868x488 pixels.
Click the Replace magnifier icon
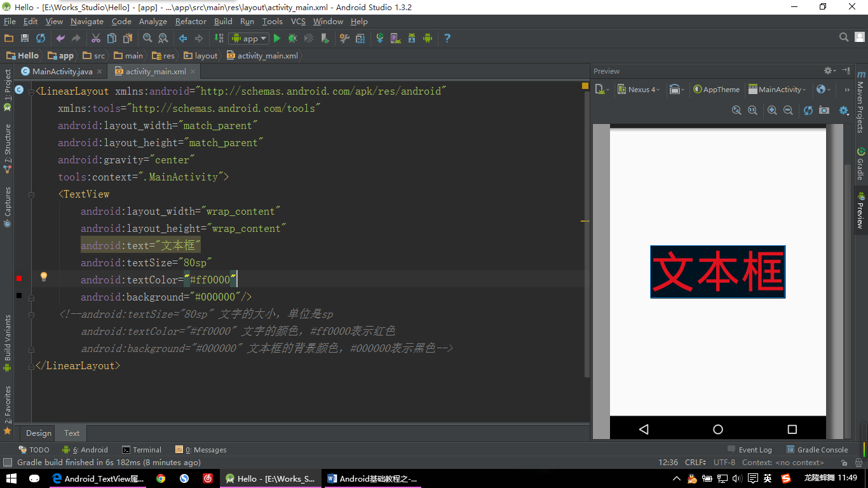163,38
